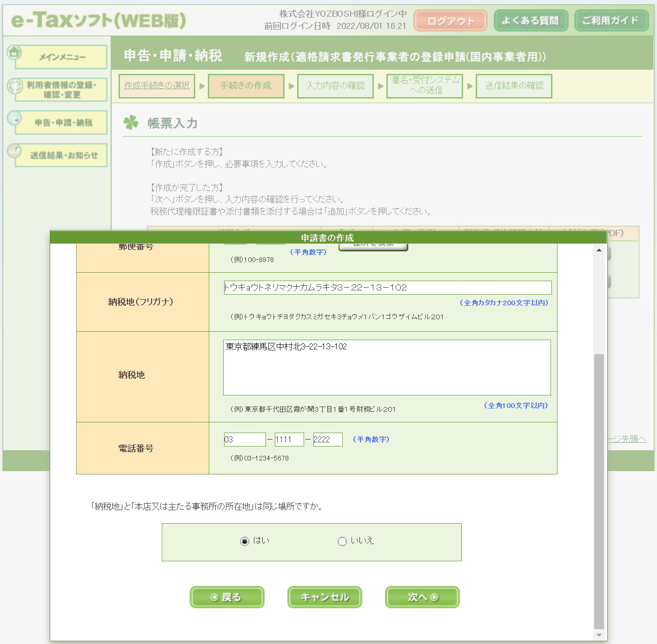Click the 全角100文字以内 hint text
657x644 pixels.
point(516,406)
